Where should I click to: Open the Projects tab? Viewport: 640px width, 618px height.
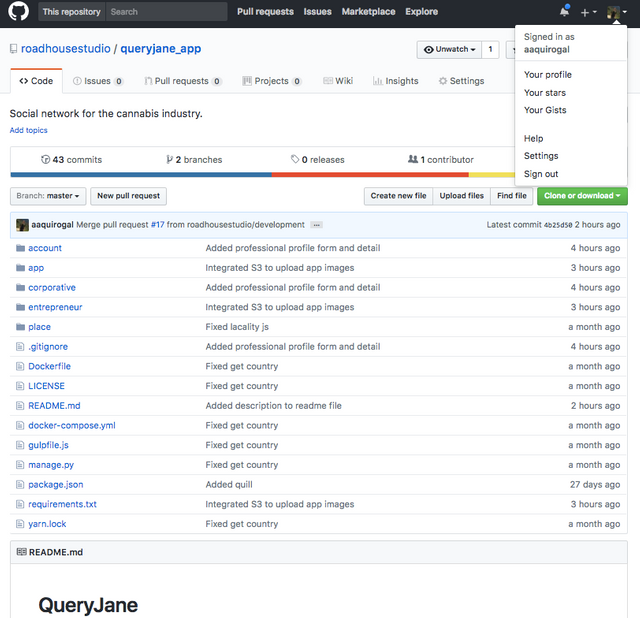tap(272, 81)
